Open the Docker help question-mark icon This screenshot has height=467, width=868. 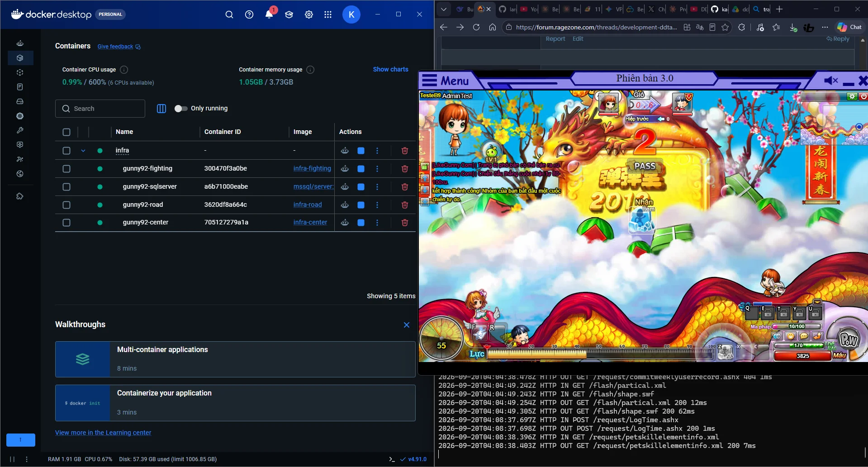[249, 14]
